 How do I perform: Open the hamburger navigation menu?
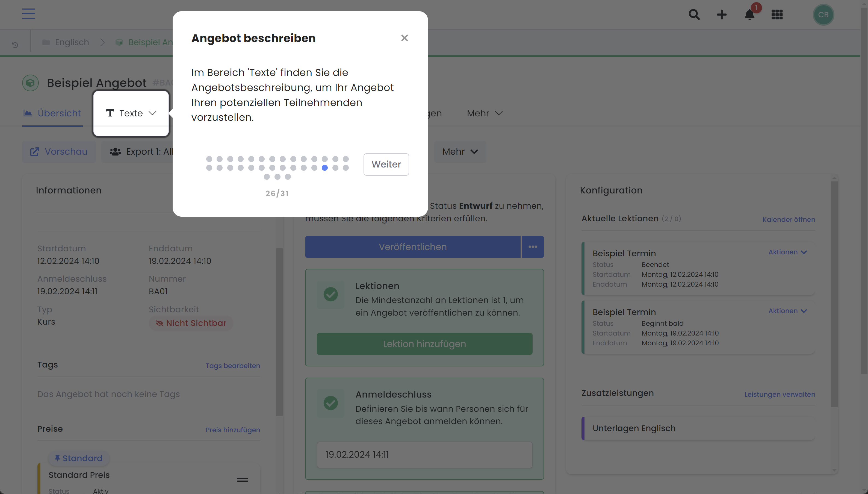coord(28,14)
